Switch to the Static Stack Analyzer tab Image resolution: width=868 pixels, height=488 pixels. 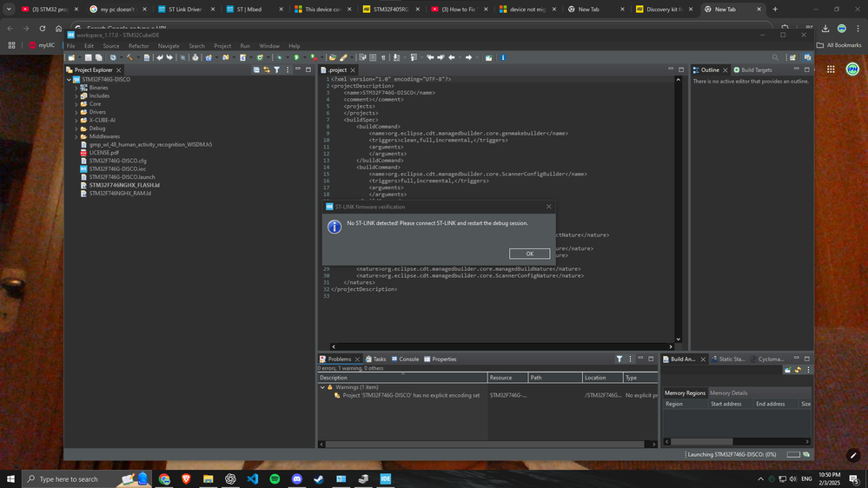pyautogui.click(x=728, y=359)
